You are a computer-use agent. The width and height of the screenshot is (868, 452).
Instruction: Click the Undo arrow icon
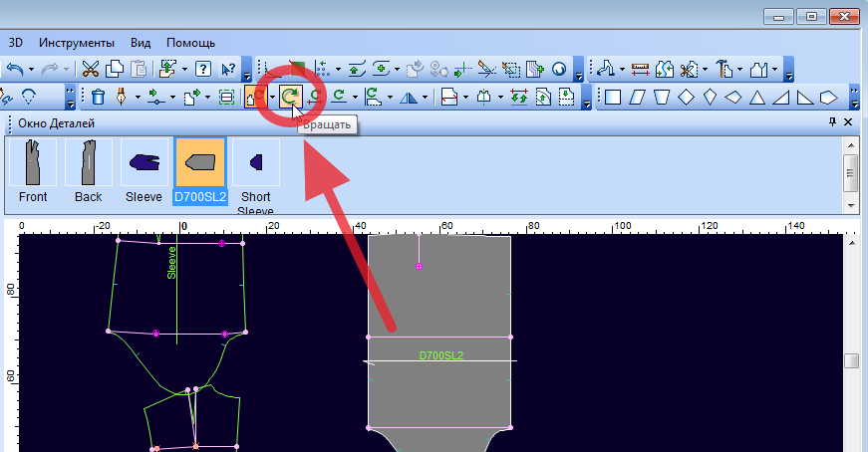pyautogui.click(x=15, y=69)
